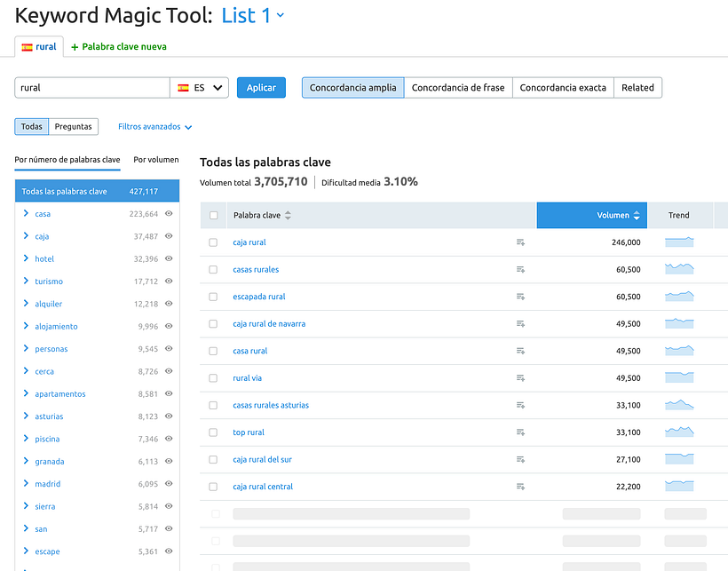
Task: Open trend chart for 'casas rurales asturias'
Action: click(x=679, y=405)
